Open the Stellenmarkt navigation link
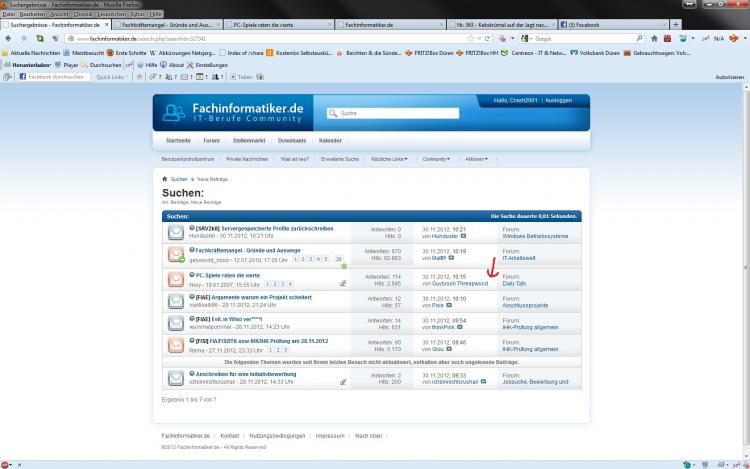The height and width of the screenshot is (469, 750). [249, 141]
